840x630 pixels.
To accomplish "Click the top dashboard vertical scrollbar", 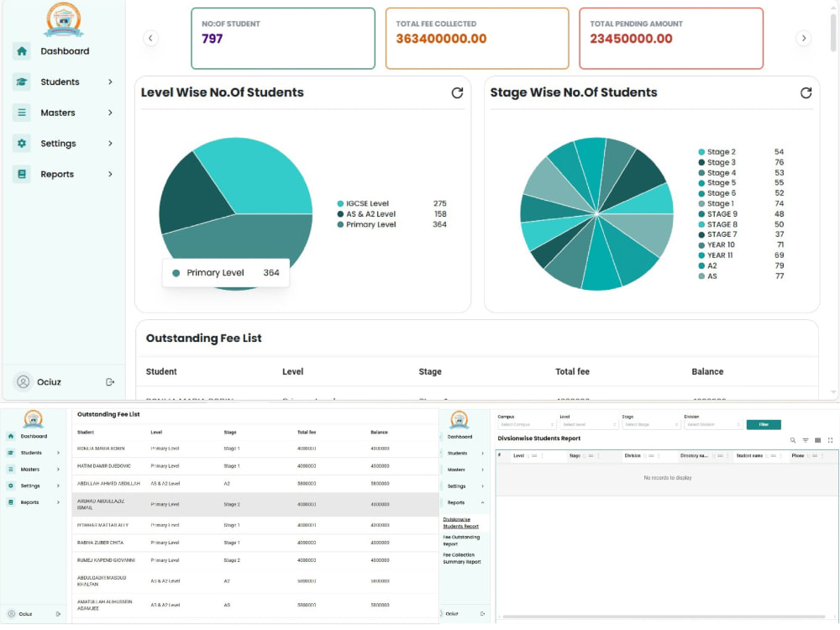I will point(833,32).
